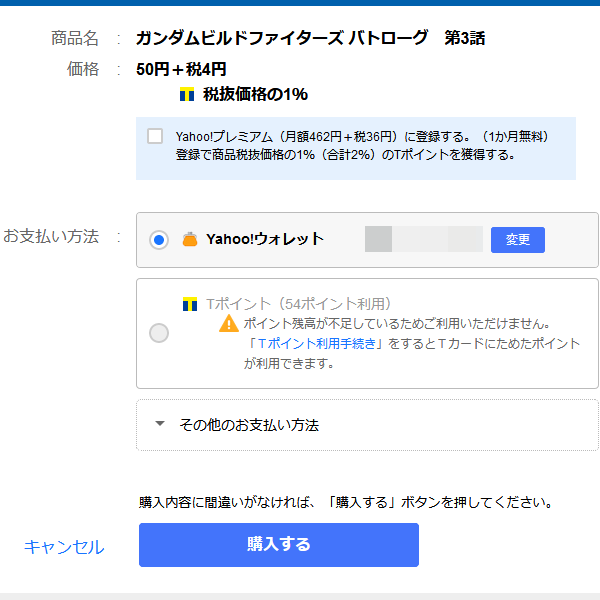Image resolution: width=600 pixels, height=600 pixels.
Task: Click the 購入する purchase button
Action: (279, 545)
